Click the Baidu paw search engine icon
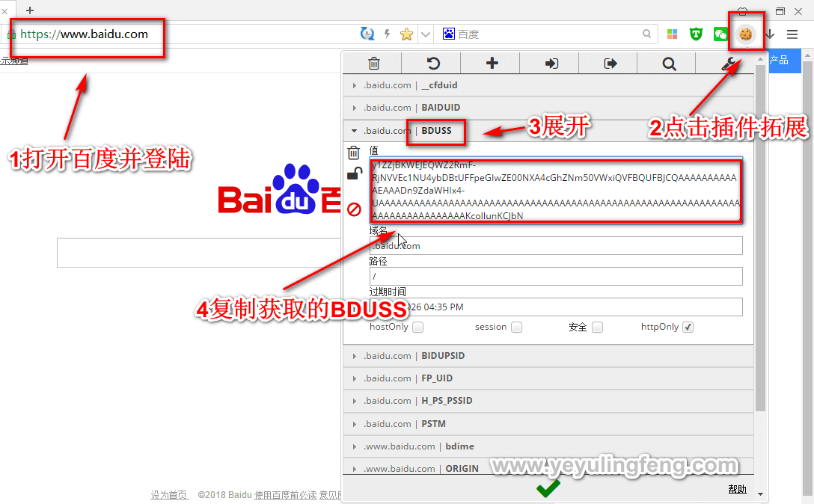The image size is (814, 504). pyautogui.click(x=449, y=34)
